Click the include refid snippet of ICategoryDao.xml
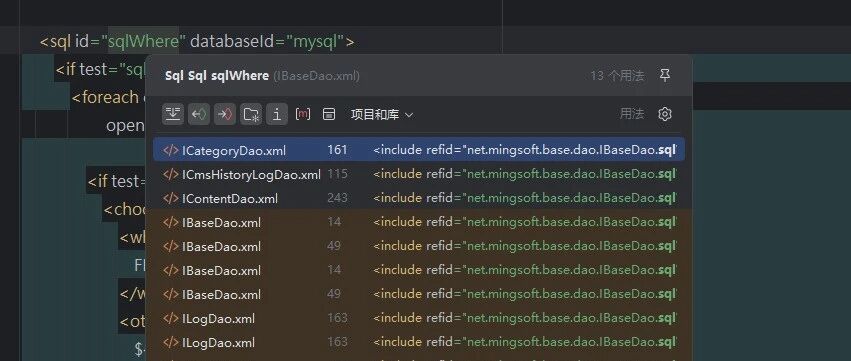This screenshot has height=361, width=851. 525,150
